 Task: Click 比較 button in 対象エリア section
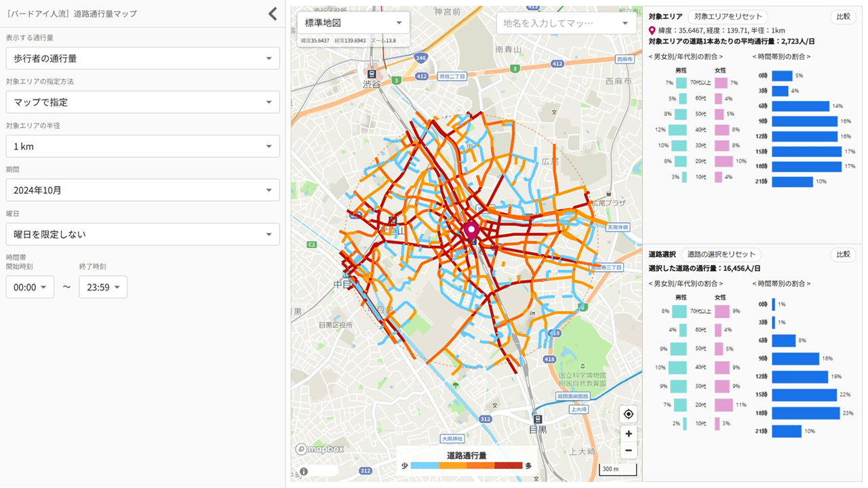pos(843,17)
